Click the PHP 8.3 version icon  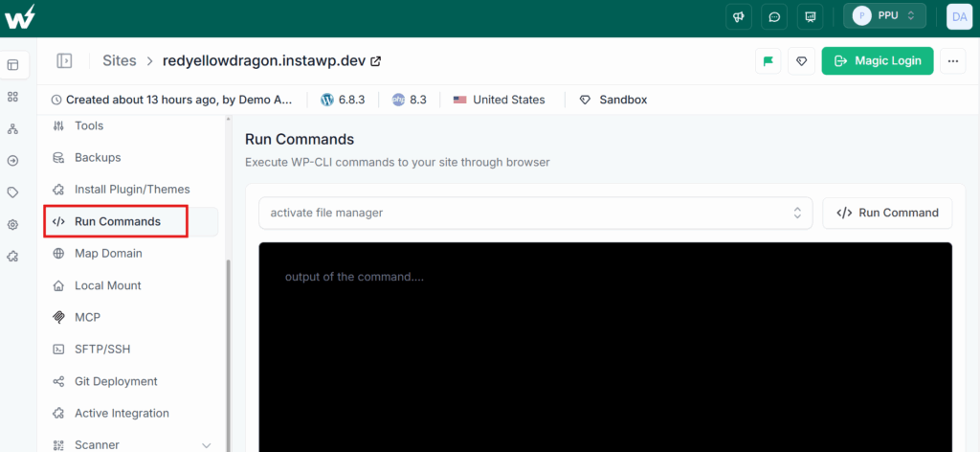coord(399,100)
